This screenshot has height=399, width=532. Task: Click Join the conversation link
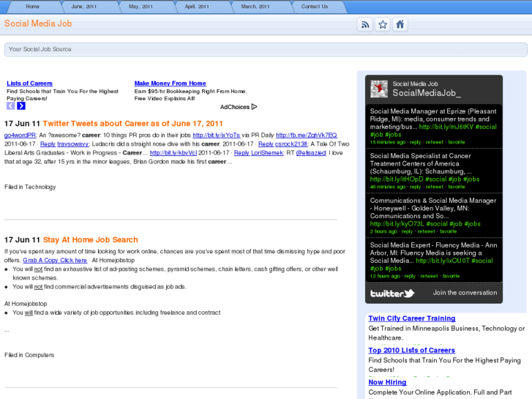click(x=465, y=293)
